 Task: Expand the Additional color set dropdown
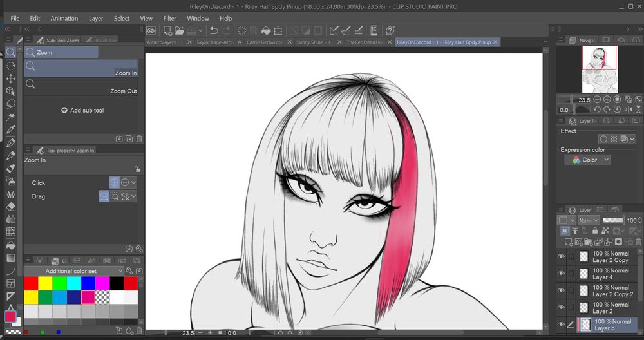coord(120,271)
